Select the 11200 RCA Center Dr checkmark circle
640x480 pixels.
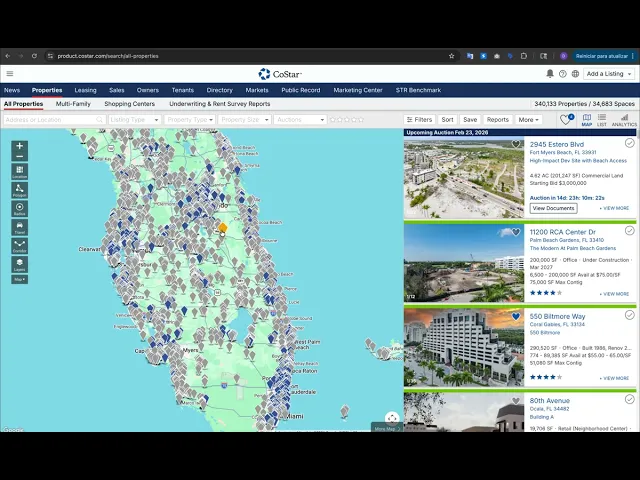629,231
